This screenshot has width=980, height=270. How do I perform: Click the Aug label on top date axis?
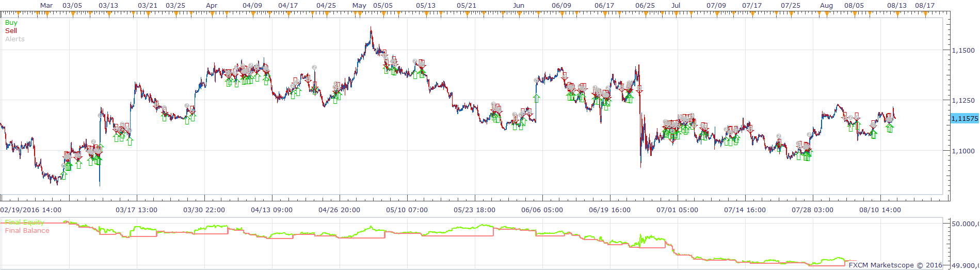point(826,6)
